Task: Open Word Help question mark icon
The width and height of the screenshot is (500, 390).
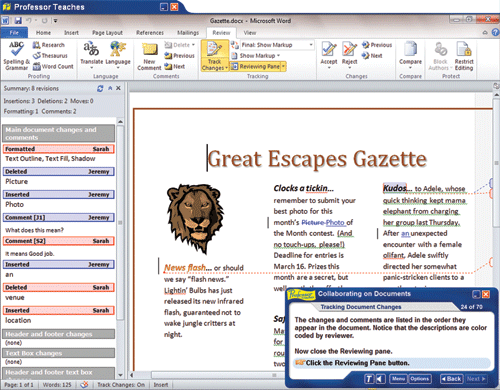Action: point(496,32)
